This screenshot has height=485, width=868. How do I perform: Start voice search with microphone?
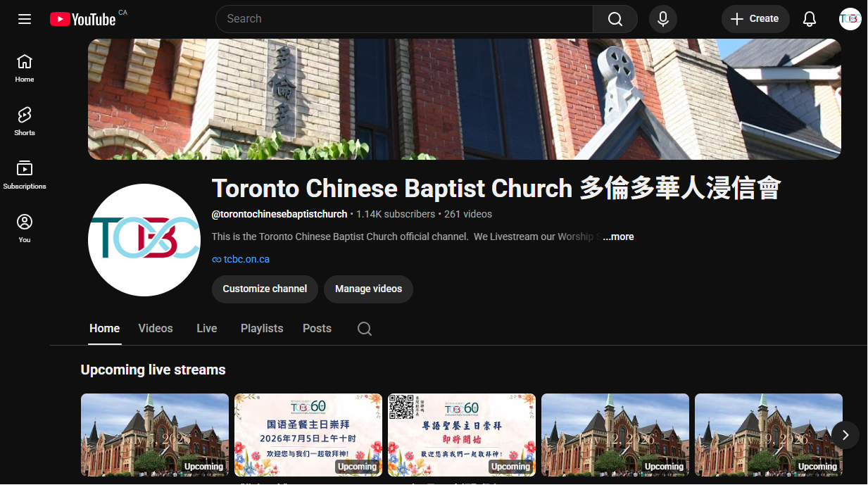point(663,19)
